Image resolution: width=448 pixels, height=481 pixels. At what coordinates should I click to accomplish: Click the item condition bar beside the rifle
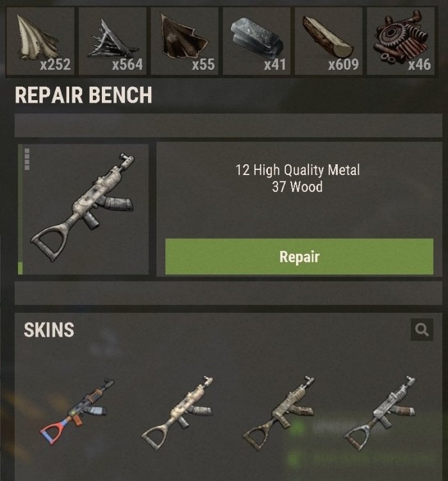(21, 209)
